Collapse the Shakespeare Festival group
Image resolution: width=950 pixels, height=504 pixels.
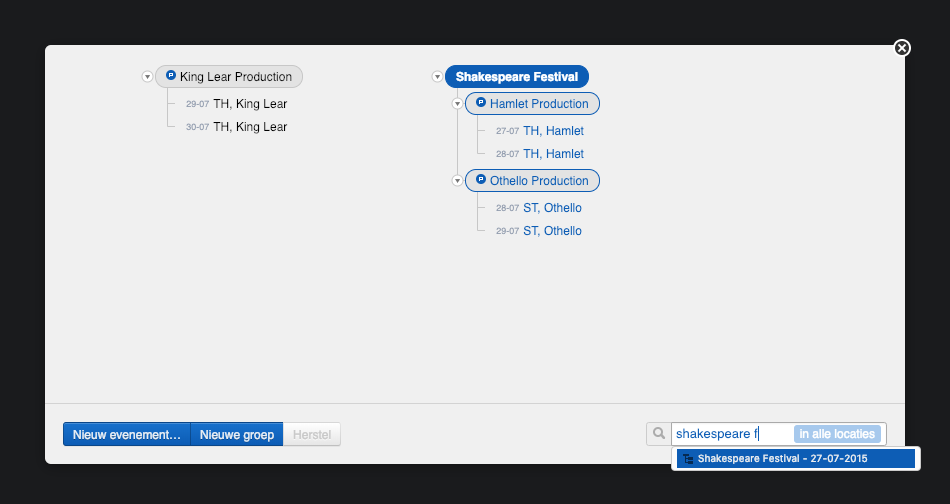[x=437, y=77]
